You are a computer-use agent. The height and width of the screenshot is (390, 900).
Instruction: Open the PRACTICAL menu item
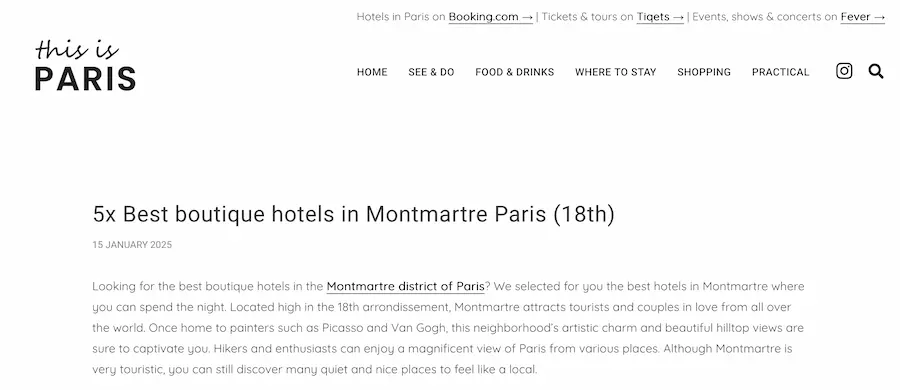[x=780, y=72]
